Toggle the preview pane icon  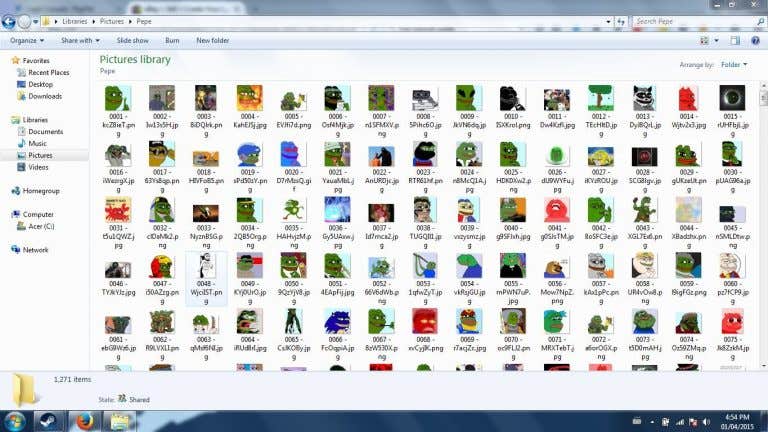tap(735, 41)
